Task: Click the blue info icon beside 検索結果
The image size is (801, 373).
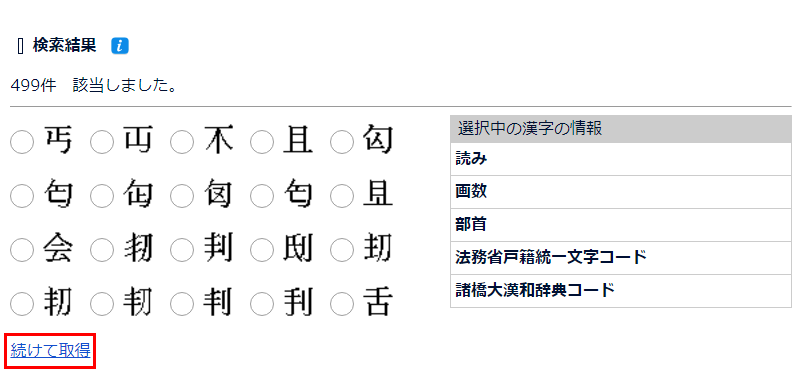Action: (x=120, y=46)
